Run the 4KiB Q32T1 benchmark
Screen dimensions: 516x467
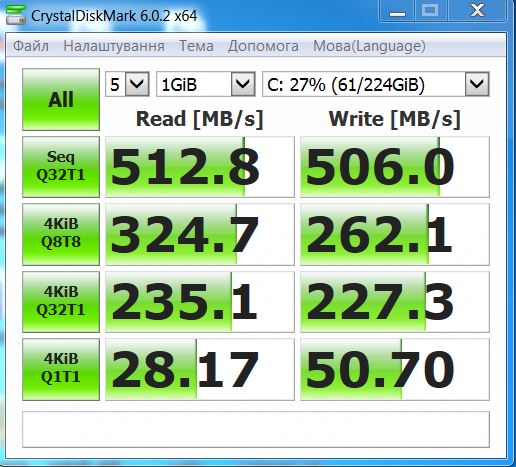61,302
